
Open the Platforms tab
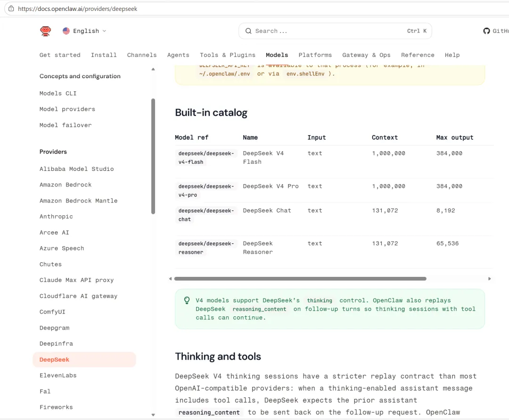315,55
